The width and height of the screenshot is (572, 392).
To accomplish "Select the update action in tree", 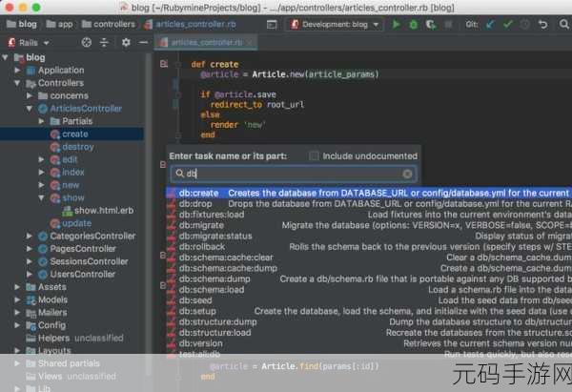I will click(x=76, y=223).
